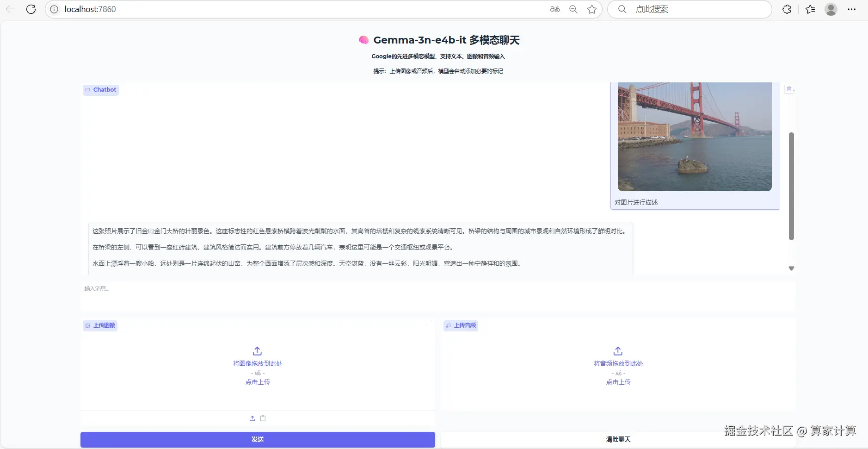The image size is (868, 449).
Task: Click the chat scrollbar thumb
Action: tap(791, 186)
